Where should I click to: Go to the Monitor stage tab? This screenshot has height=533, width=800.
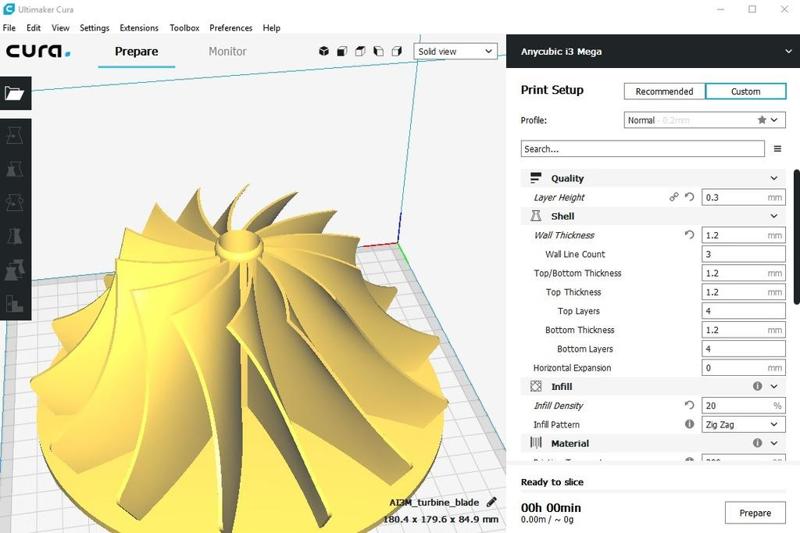point(227,51)
